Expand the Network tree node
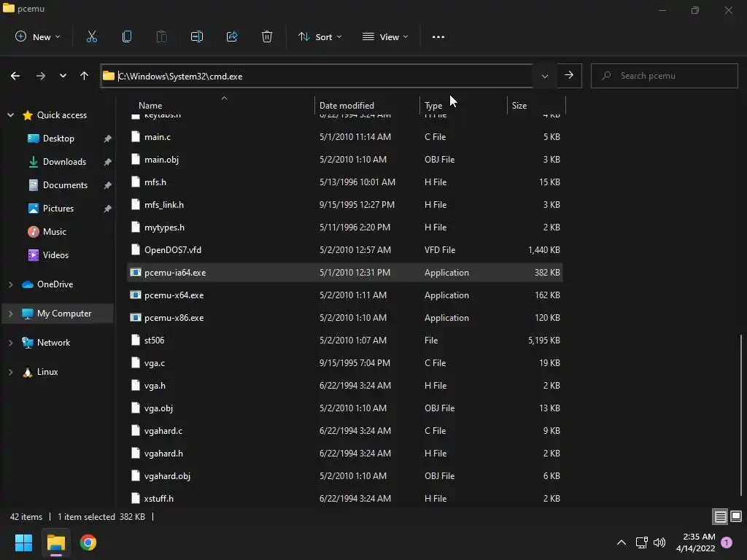Screen dimensions: 747x560 [10, 343]
